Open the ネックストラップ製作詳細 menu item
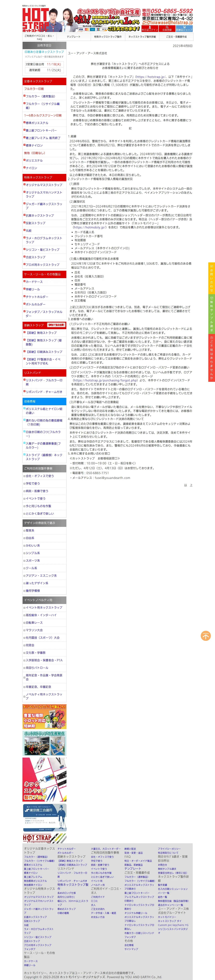Screen dimensions: 215x980 coord(142,37)
